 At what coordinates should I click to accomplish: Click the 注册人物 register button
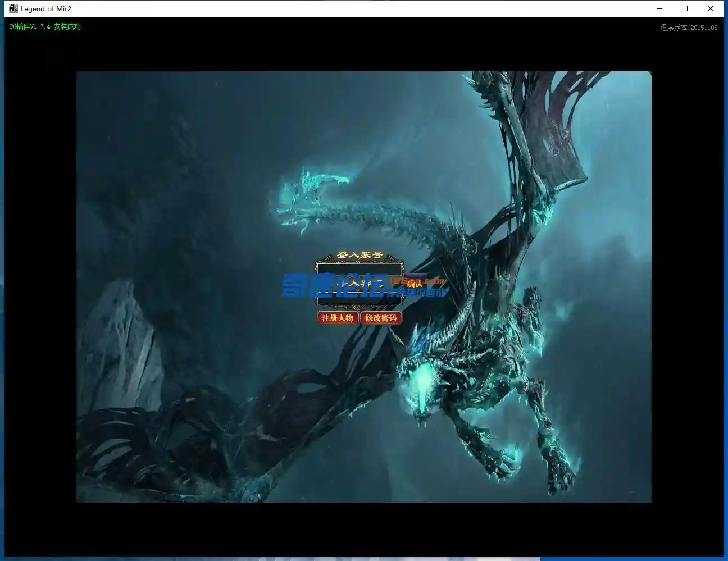coord(338,318)
